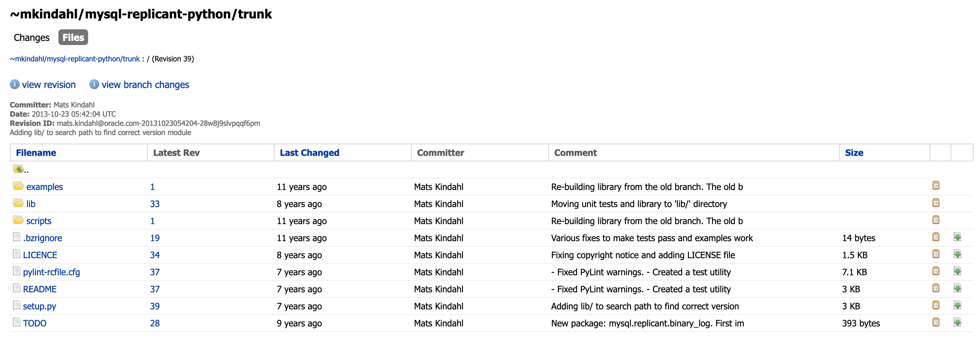Viewport: 980px width, 337px height.
Task: Download the .bzrignore file via green arrow
Action: click(957, 237)
